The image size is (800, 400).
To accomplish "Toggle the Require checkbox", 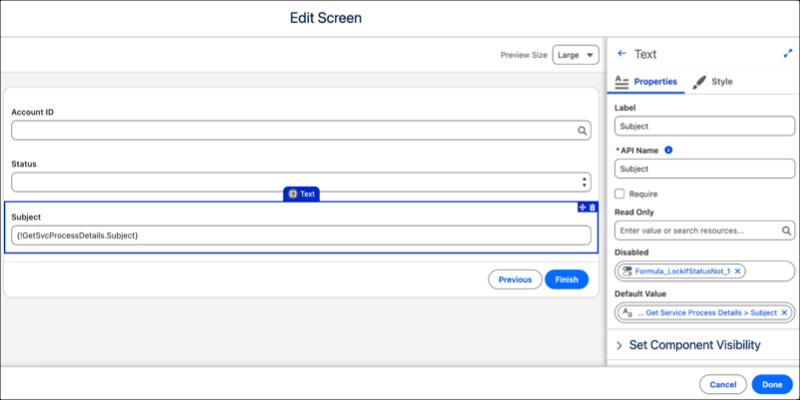I will coord(619,194).
